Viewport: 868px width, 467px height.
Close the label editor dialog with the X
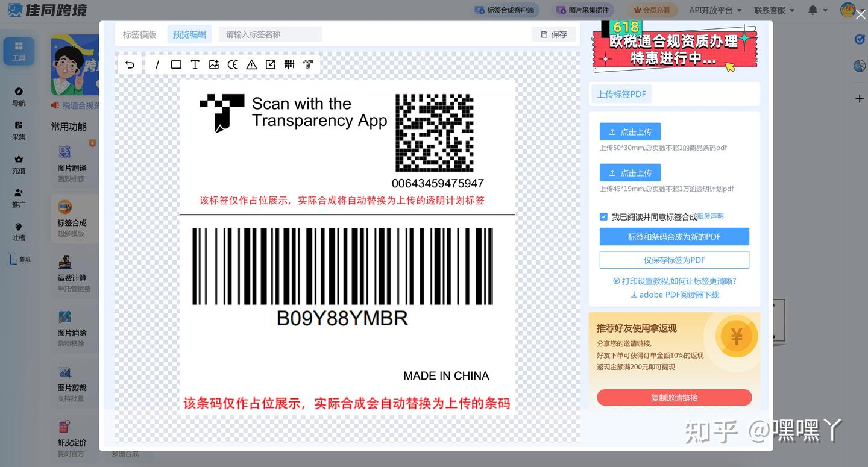[860, 15]
